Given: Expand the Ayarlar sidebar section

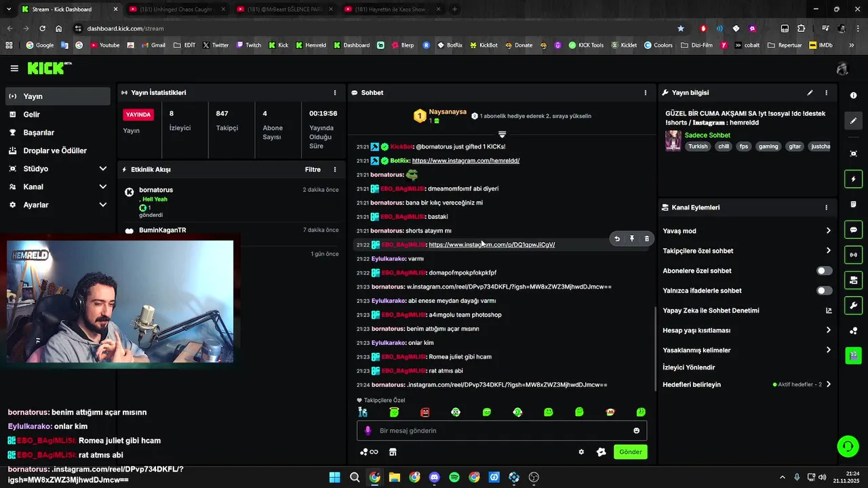Looking at the screenshot, I should coord(102,205).
